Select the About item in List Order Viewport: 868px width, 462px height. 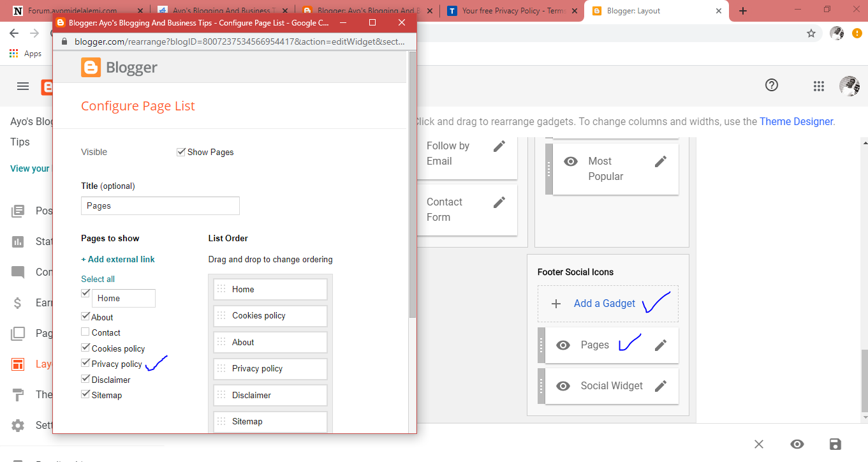click(270, 342)
